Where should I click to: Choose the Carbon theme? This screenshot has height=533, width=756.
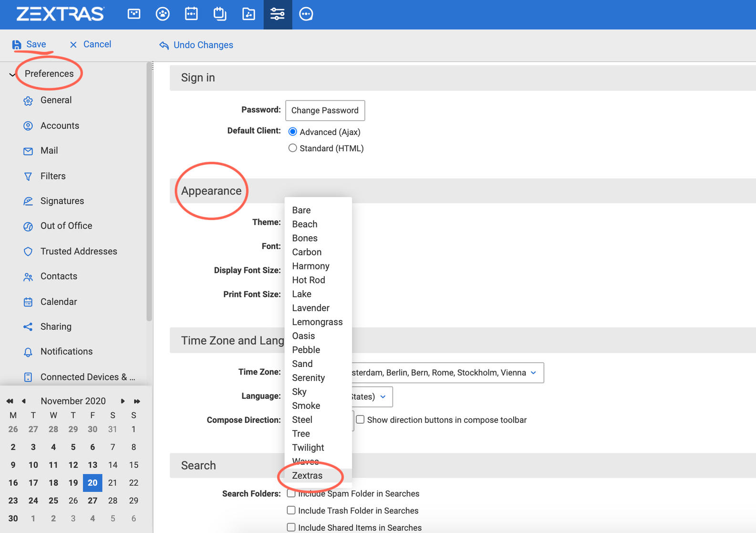318,252
